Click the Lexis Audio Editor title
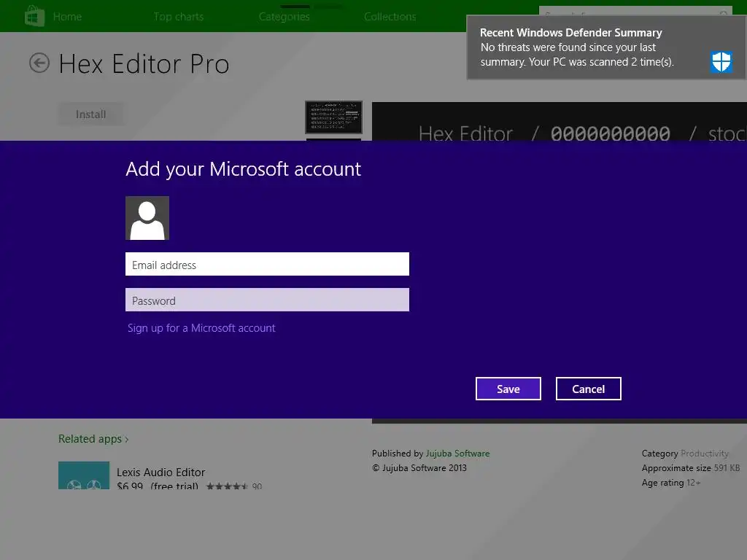 (161, 472)
